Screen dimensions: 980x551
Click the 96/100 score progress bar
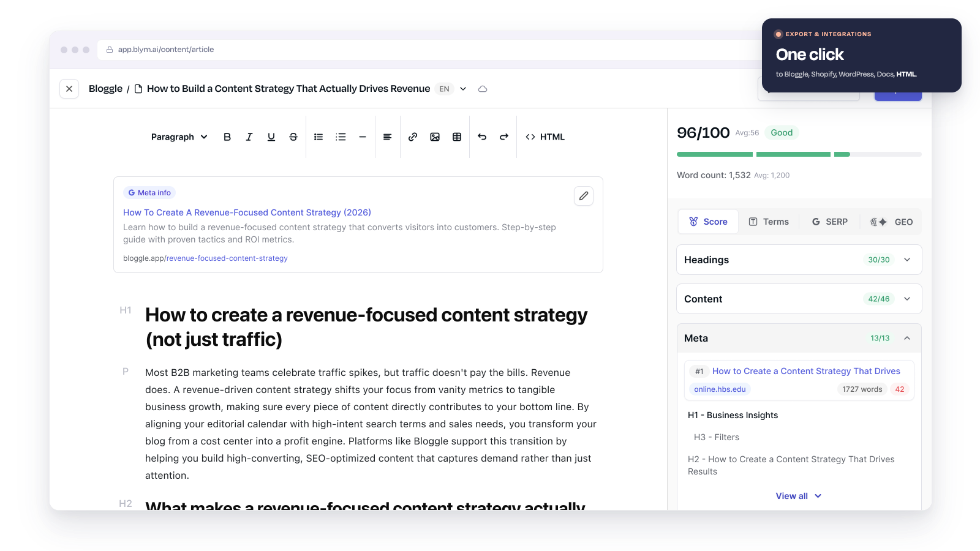pos(799,154)
